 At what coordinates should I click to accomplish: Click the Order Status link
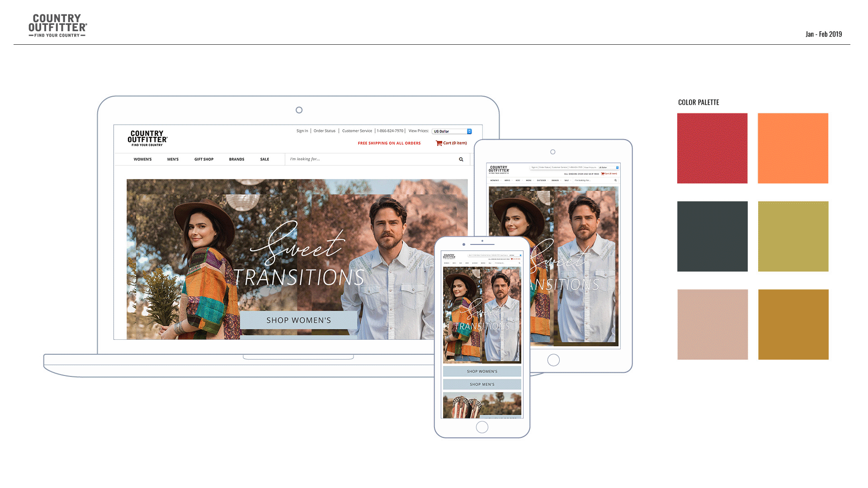325,131
